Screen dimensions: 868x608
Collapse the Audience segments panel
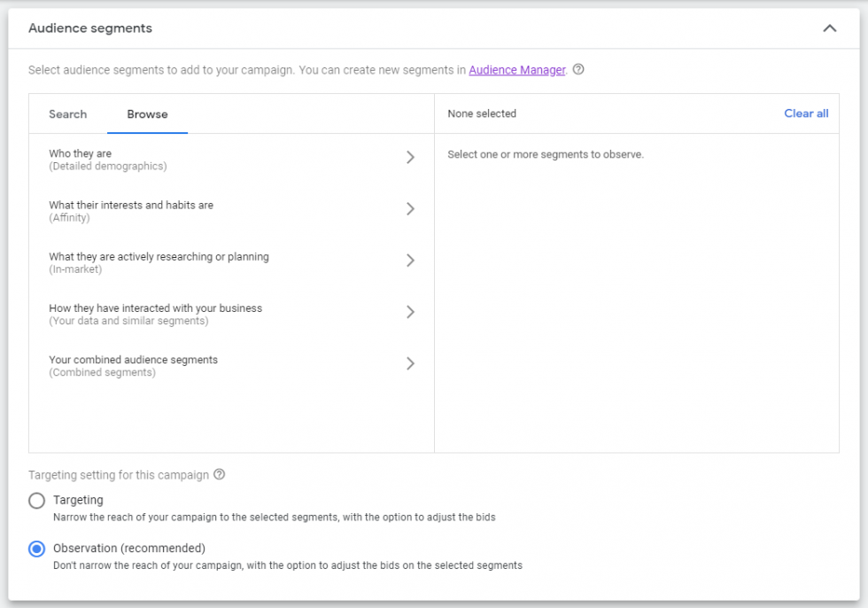[x=830, y=27]
